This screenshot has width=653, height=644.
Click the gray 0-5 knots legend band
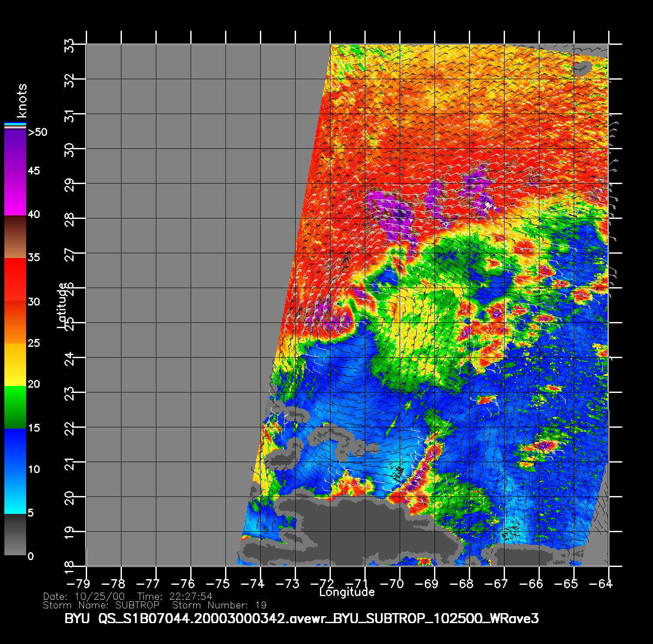tap(15, 534)
